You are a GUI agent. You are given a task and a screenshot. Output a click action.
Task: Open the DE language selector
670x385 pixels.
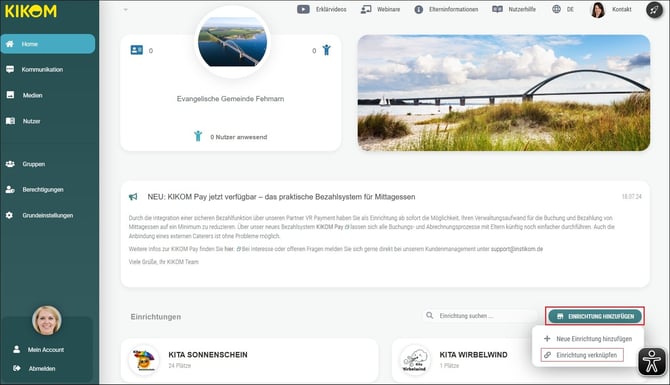point(563,9)
